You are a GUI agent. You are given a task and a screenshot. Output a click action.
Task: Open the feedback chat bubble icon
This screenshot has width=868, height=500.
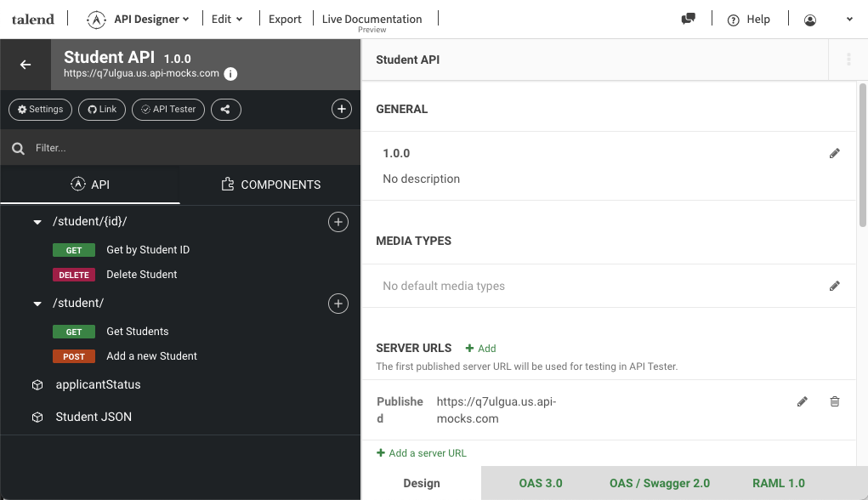click(x=689, y=17)
